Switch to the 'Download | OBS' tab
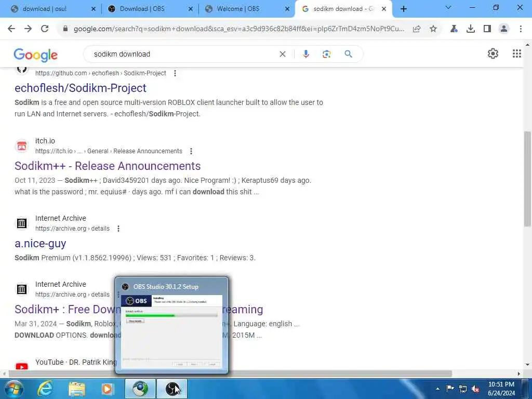This screenshot has height=399, width=532. tap(150, 9)
